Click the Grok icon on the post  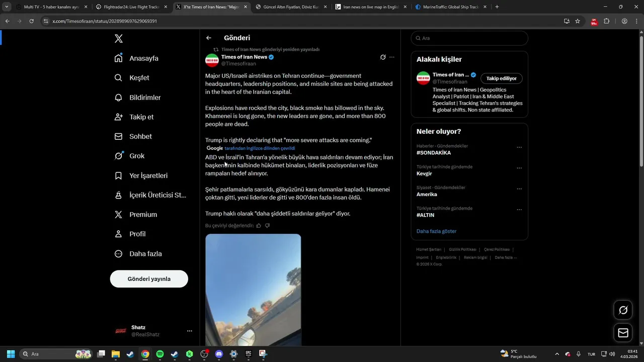pos(383,57)
